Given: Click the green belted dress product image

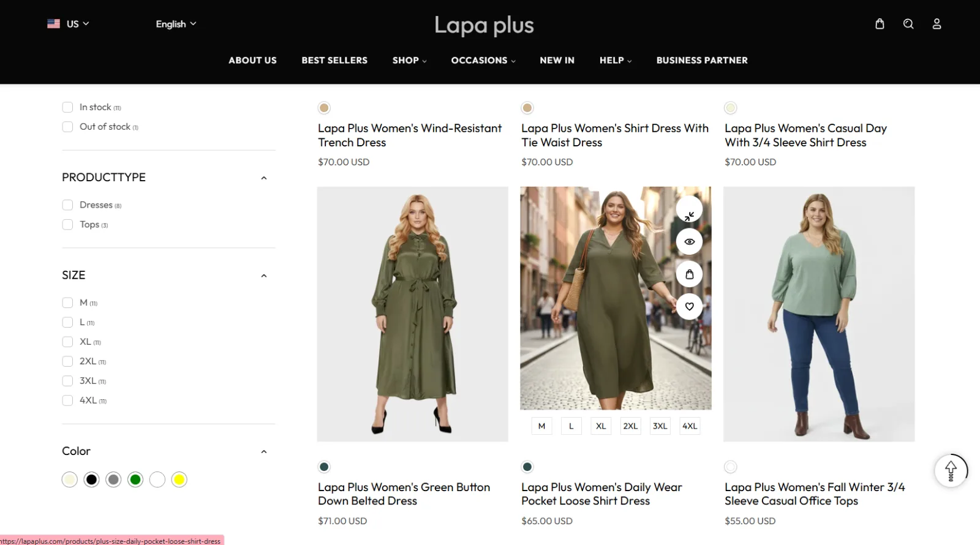Looking at the screenshot, I should 412,314.
